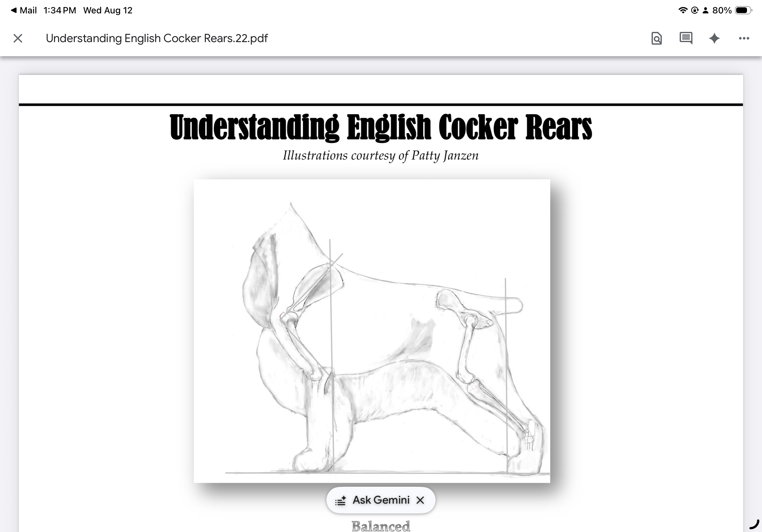Tap the Gemini sparkle icon in the toolbar

click(714, 39)
